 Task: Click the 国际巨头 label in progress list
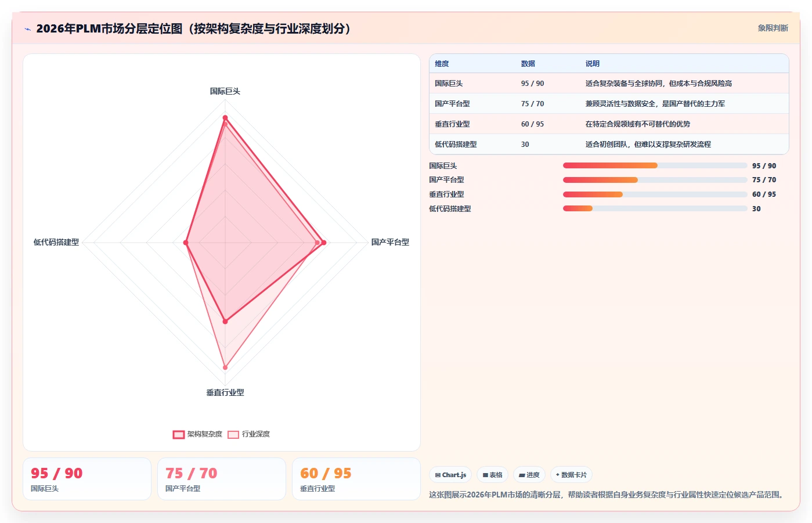pos(443,166)
